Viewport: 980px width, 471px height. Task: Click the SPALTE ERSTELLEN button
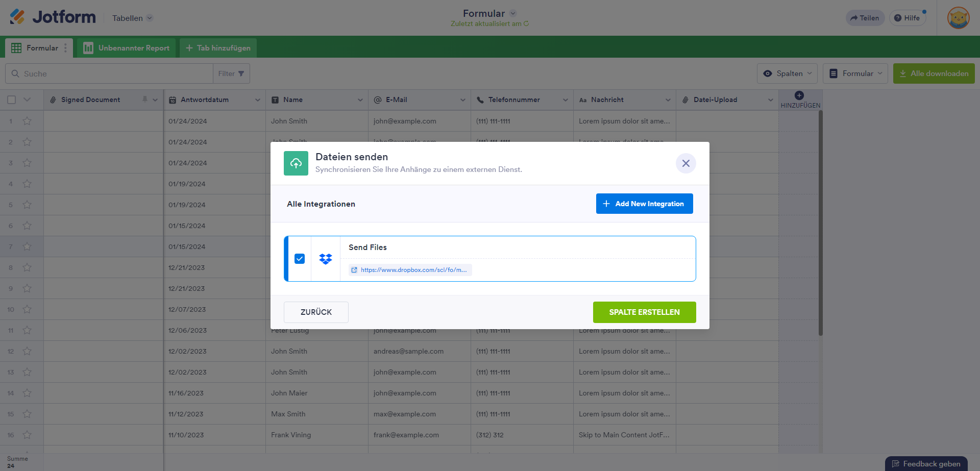(644, 312)
